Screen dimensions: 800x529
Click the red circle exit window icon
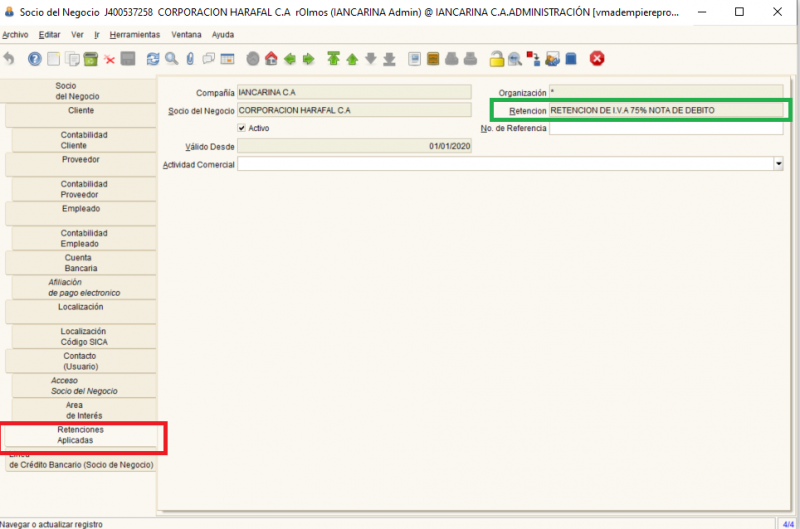point(597,59)
